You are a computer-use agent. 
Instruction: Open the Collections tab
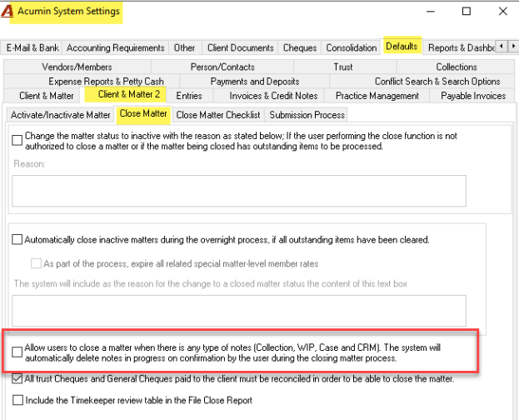457,67
